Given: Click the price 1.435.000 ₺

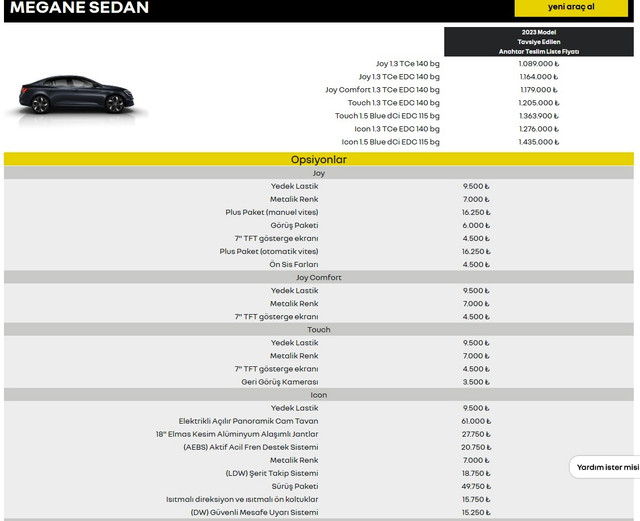Looking at the screenshot, I should (539, 142).
